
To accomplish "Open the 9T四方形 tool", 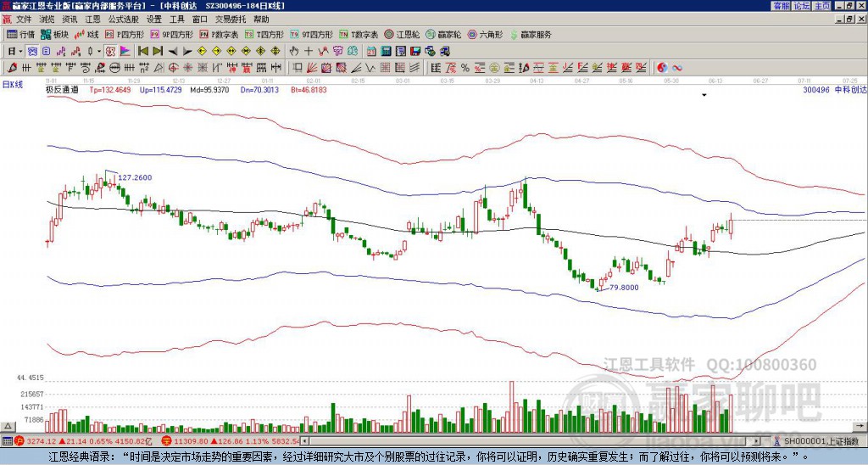I will [x=312, y=34].
